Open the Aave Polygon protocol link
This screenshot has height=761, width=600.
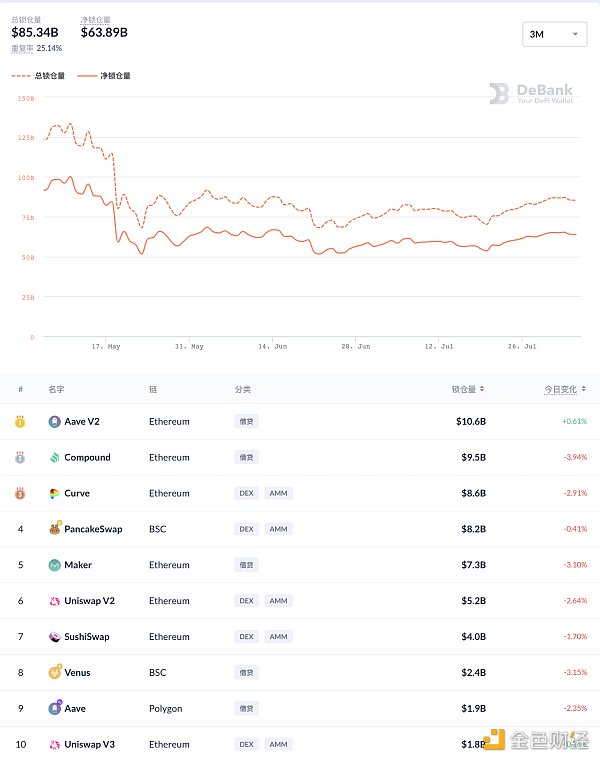75,709
